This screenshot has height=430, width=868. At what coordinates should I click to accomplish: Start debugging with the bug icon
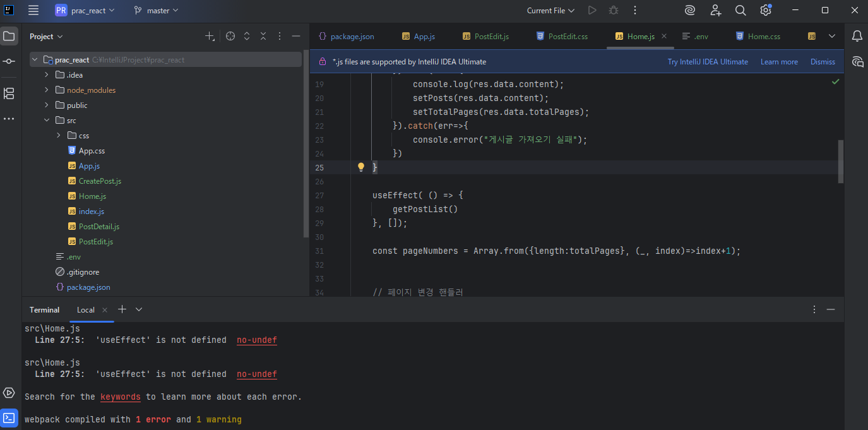click(613, 10)
